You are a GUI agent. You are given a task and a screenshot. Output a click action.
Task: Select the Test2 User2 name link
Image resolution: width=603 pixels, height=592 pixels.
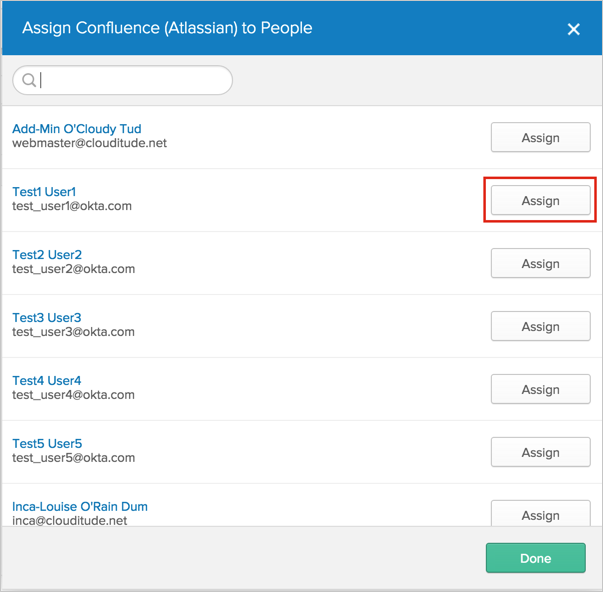[x=47, y=254]
